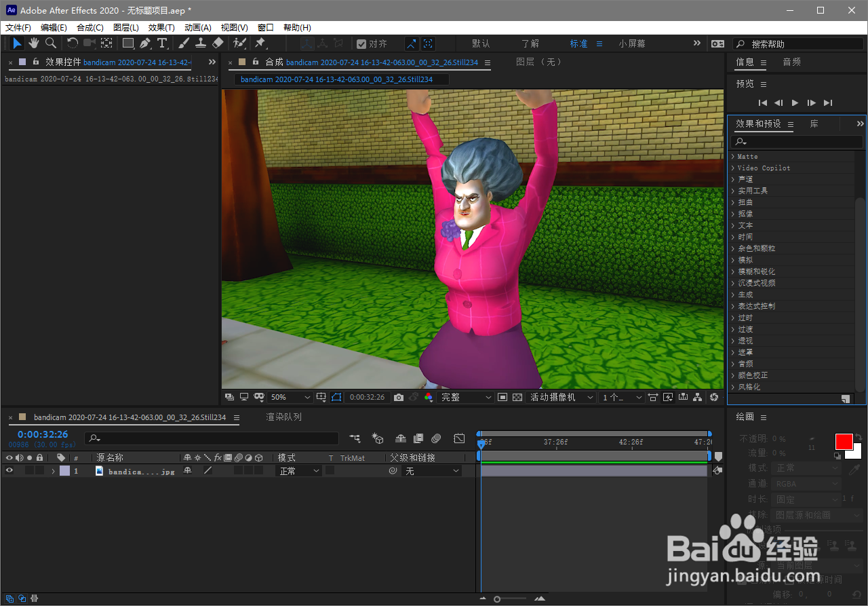Switch to the 渲染队列 tab

point(283,417)
